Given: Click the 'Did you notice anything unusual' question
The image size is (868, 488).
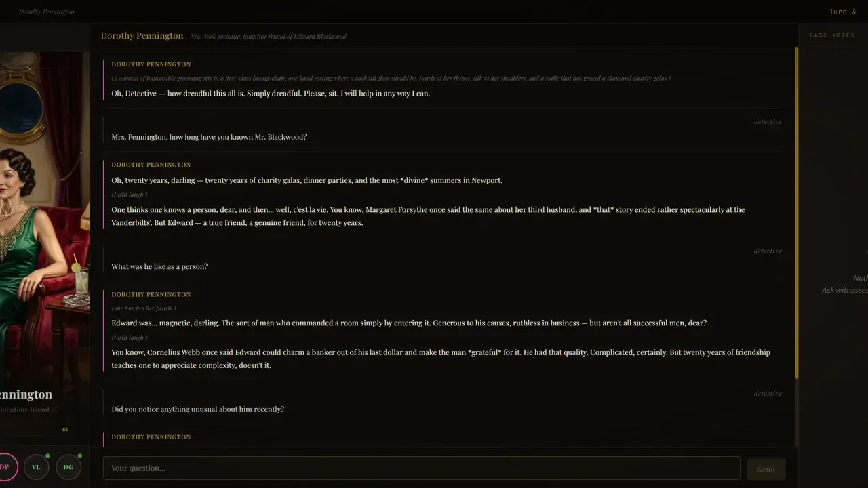Looking at the screenshot, I should pos(197,409).
